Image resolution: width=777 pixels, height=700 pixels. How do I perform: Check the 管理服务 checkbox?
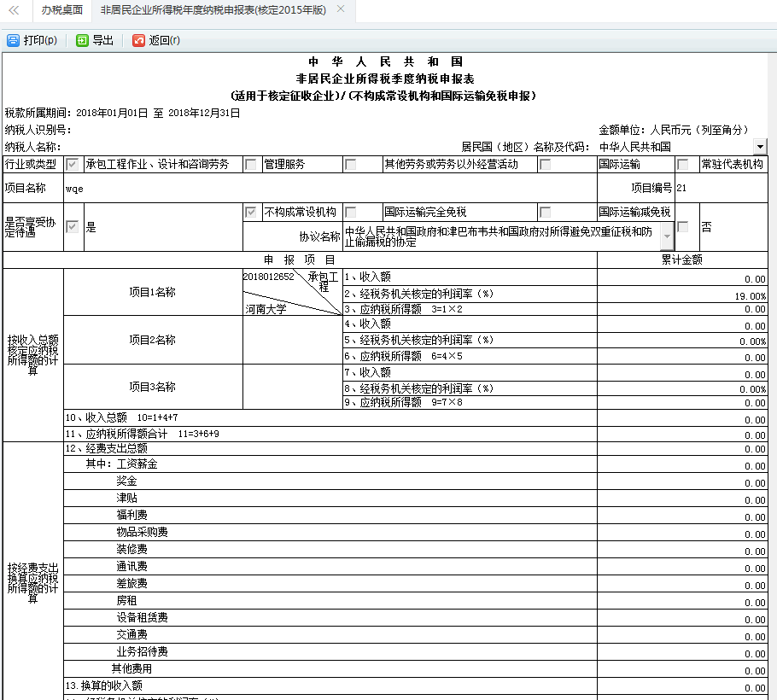[251, 164]
